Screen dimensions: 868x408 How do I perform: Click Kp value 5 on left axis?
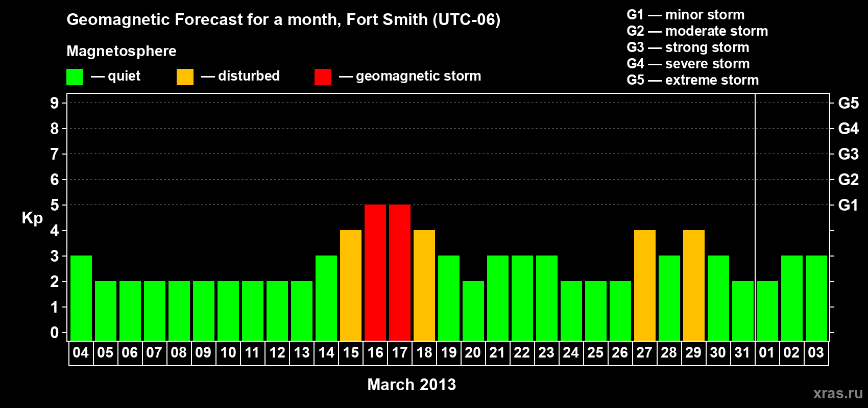[55, 205]
